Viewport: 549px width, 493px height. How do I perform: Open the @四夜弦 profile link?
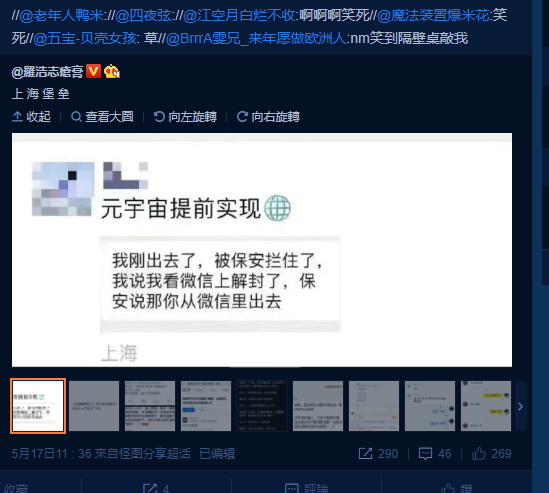[143, 16]
